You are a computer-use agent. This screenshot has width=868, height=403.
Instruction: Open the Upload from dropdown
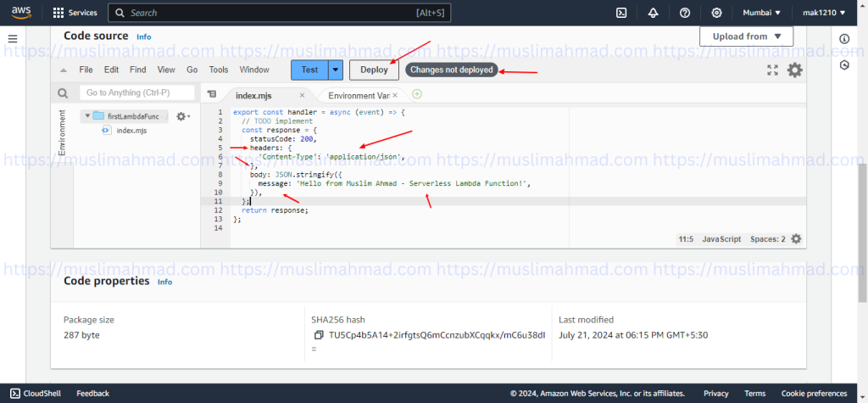[x=746, y=36]
